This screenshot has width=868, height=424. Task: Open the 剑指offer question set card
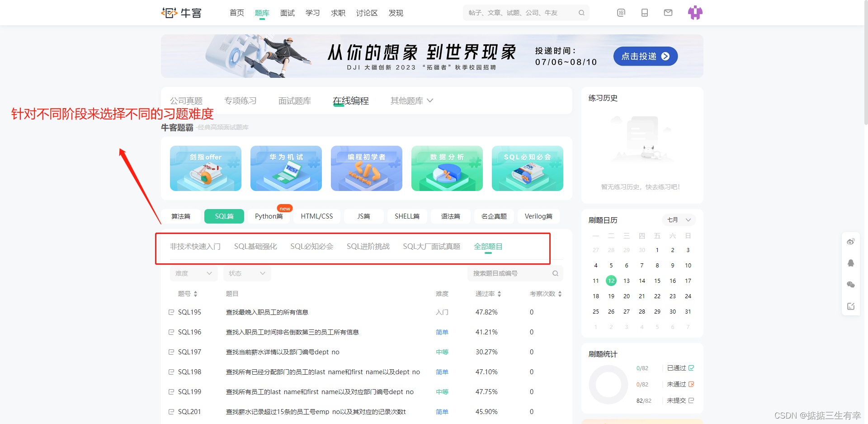tap(206, 168)
